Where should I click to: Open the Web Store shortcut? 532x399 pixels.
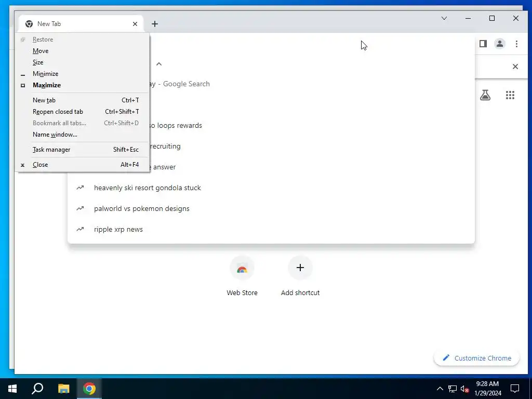pos(242,276)
